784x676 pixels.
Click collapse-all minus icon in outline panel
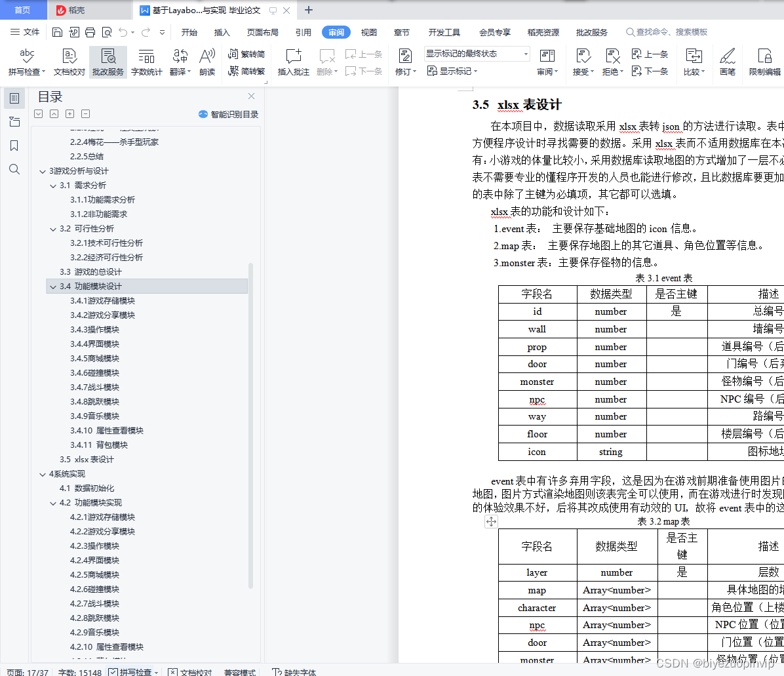pos(85,114)
